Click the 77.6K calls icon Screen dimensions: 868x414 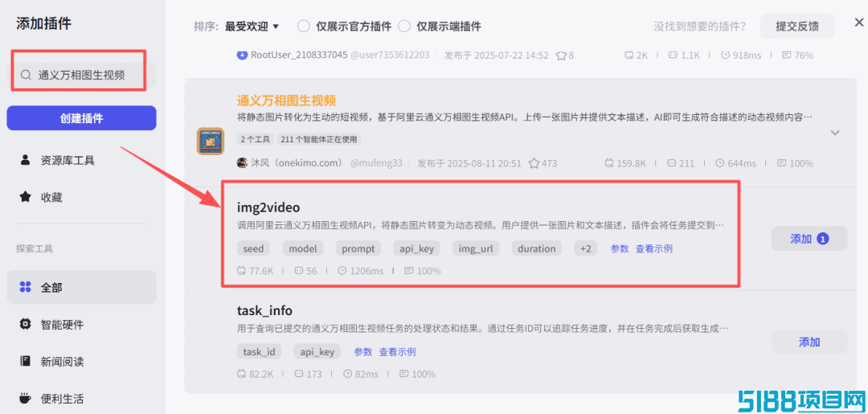pyautogui.click(x=241, y=271)
